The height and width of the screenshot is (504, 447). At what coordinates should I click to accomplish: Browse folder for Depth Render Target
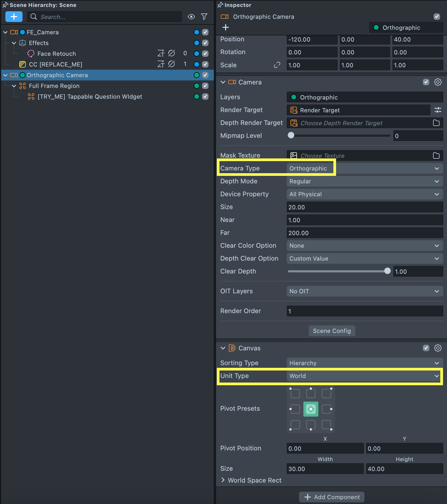(x=436, y=123)
